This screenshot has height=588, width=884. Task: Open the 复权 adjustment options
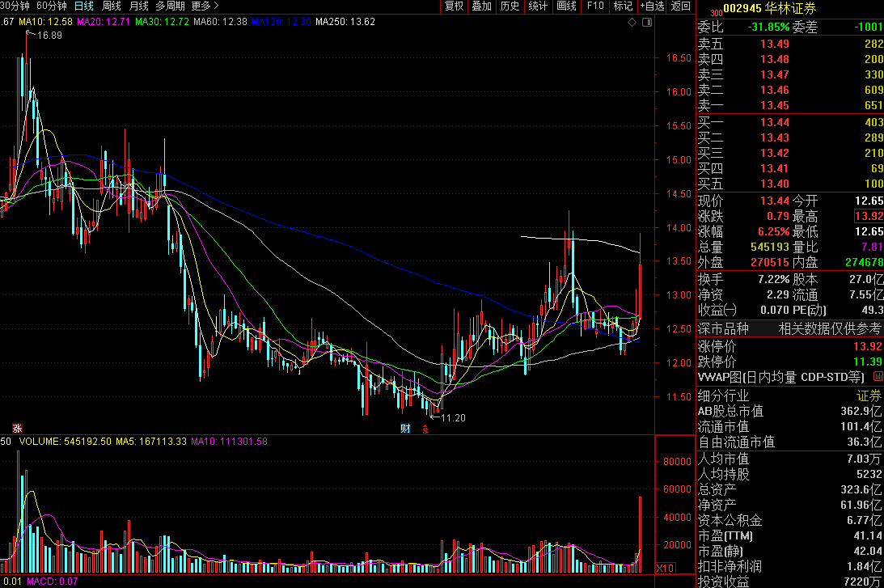(455, 6)
